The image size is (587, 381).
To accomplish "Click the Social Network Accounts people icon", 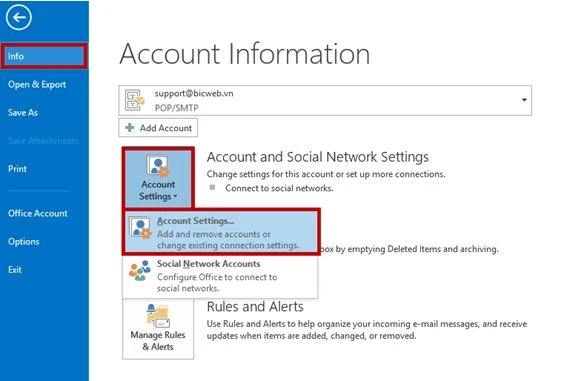I will click(140, 271).
